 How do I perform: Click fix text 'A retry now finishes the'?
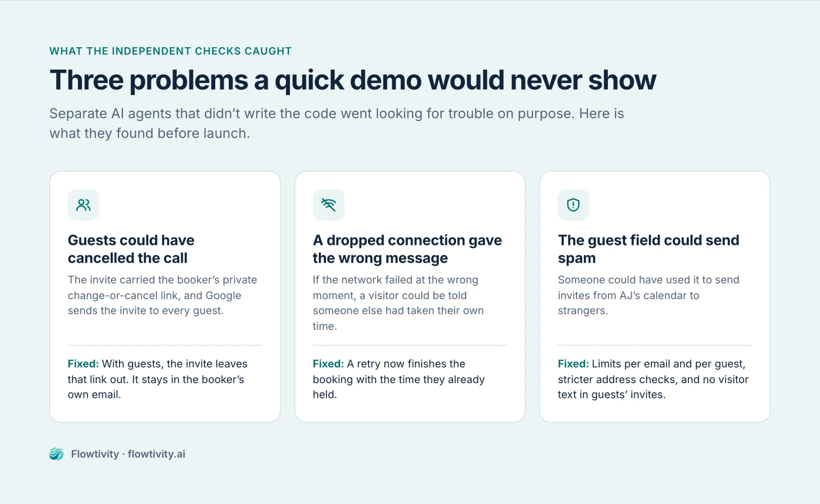pos(406,364)
